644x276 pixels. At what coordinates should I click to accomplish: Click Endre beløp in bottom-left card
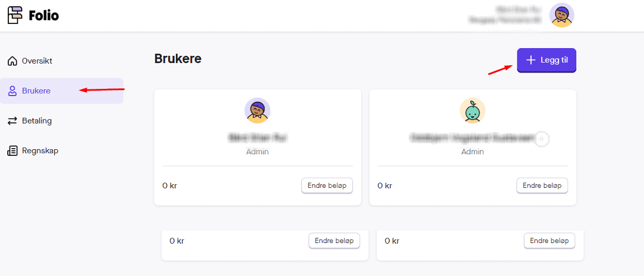pyautogui.click(x=334, y=241)
